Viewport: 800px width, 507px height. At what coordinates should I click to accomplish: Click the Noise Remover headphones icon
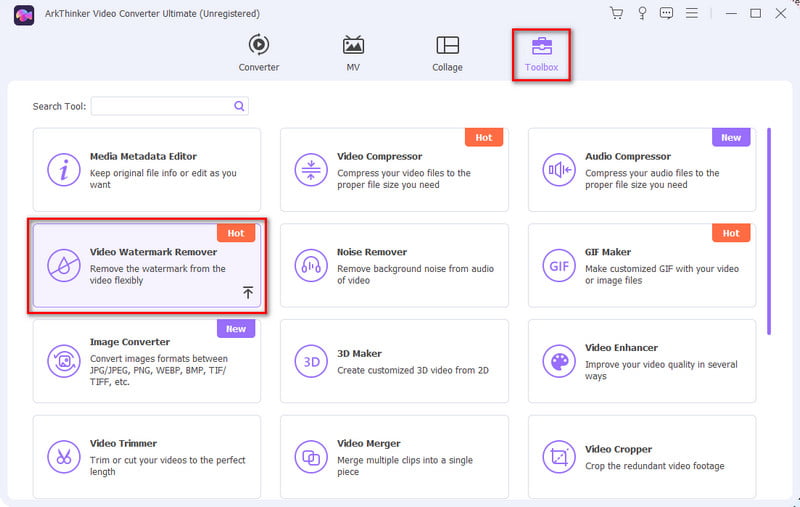tap(311, 265)
